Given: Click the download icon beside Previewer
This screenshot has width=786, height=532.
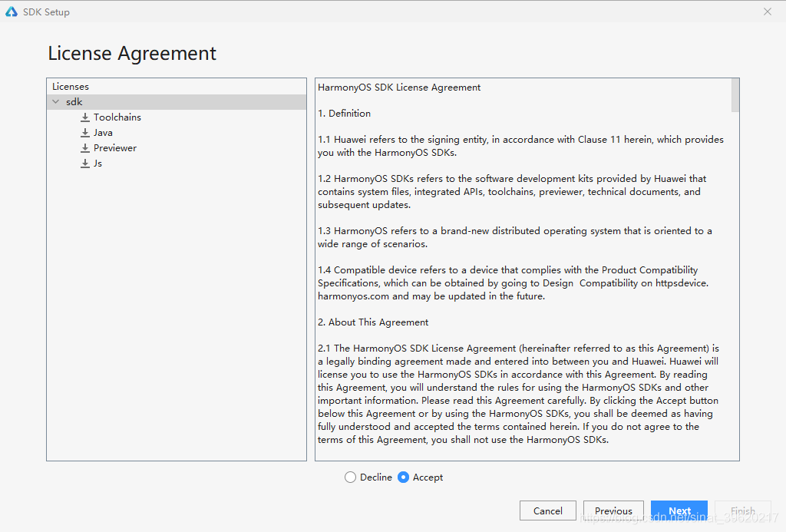Looking at the screenshot, I should [x=85, y=148].
